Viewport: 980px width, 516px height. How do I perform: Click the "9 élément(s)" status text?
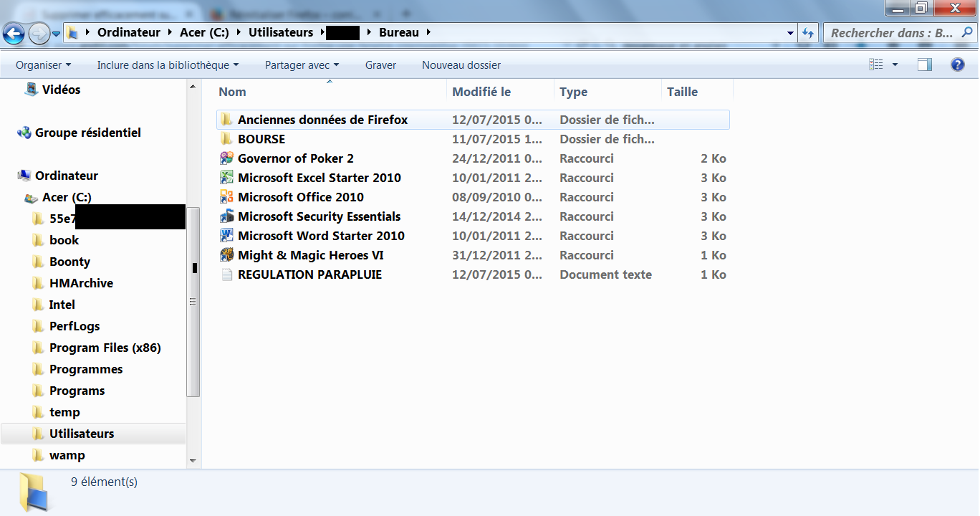[x=104, y=482]
